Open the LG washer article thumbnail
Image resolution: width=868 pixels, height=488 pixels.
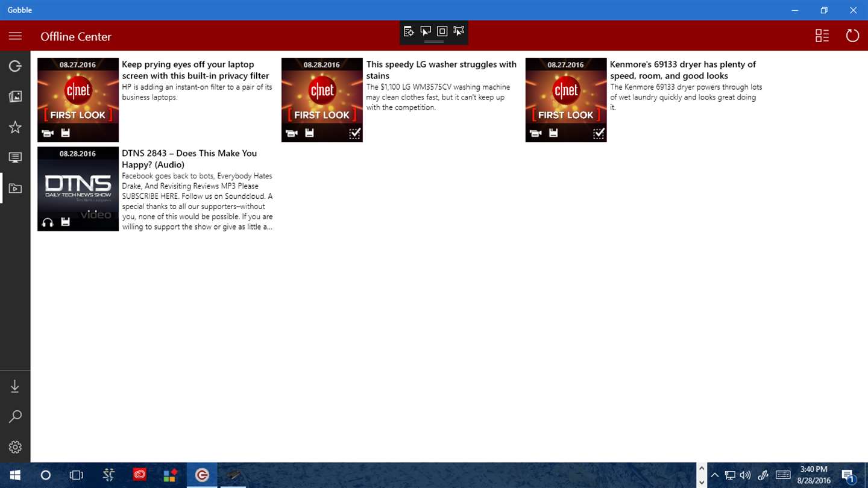coord(322,100)
